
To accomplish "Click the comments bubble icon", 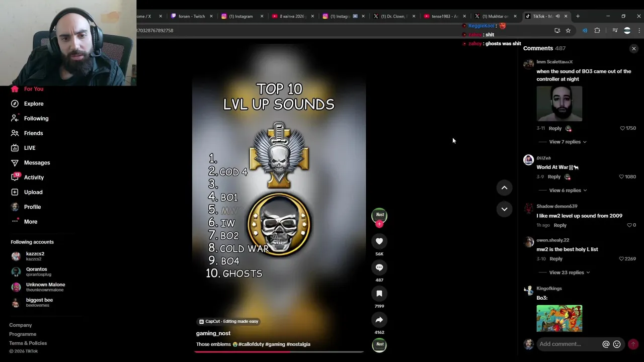I will click(x=379, y=267).
